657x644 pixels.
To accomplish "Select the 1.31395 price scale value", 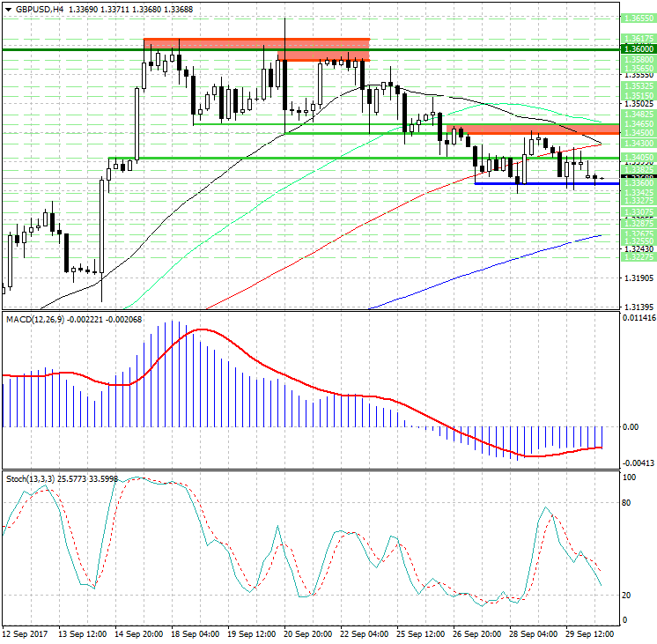I will (639, 307).
